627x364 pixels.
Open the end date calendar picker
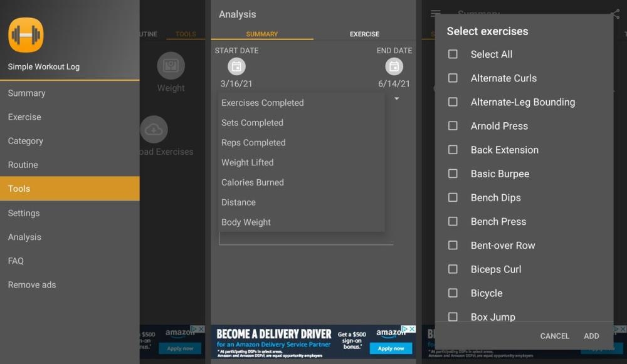point(394,66)
